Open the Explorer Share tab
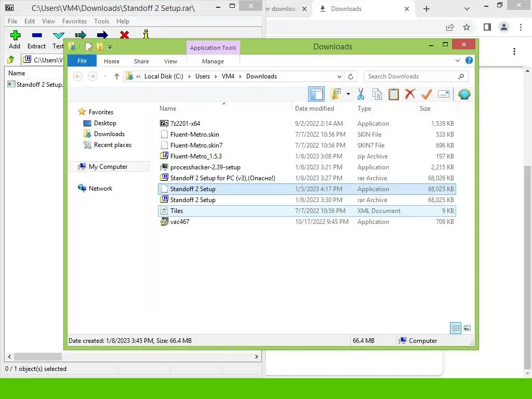The image size is (532, 399). [x=141, y=61]
